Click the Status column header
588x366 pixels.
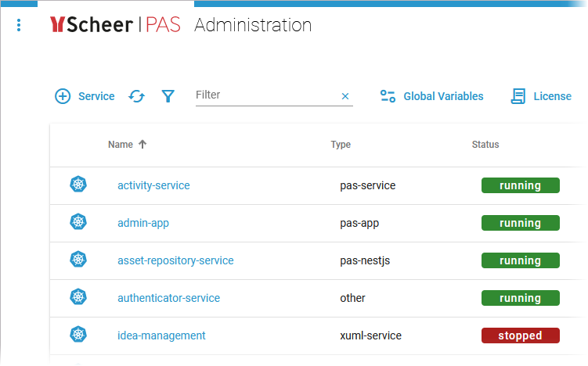(x=485, y=145)
